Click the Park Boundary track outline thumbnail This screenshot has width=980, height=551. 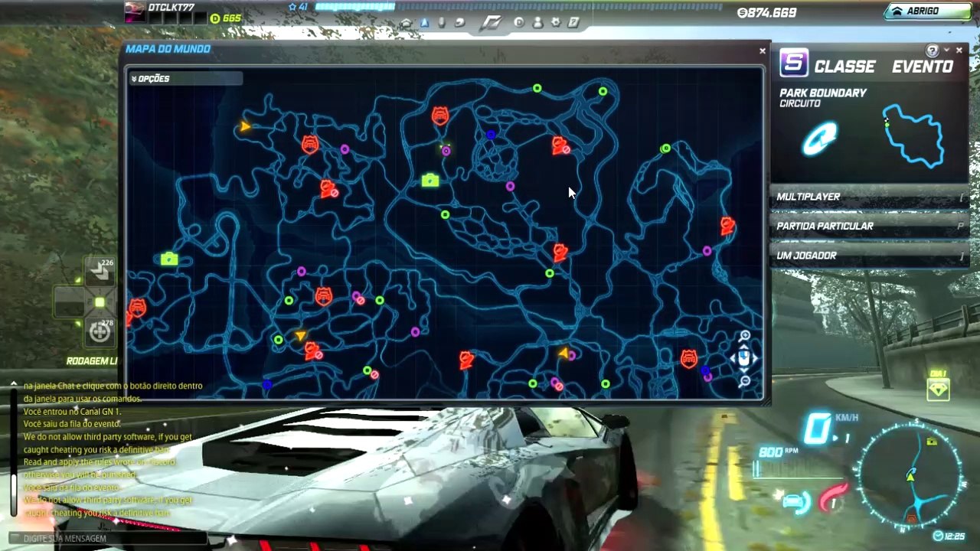(913, 136)
